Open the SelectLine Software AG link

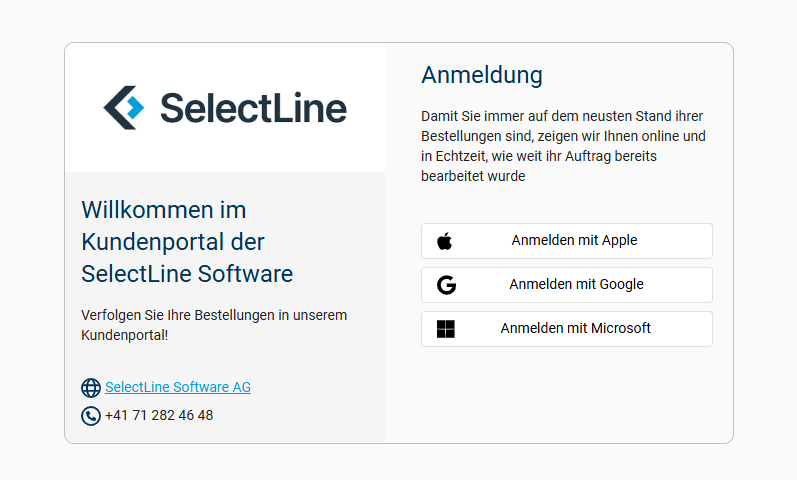[178, 387]
